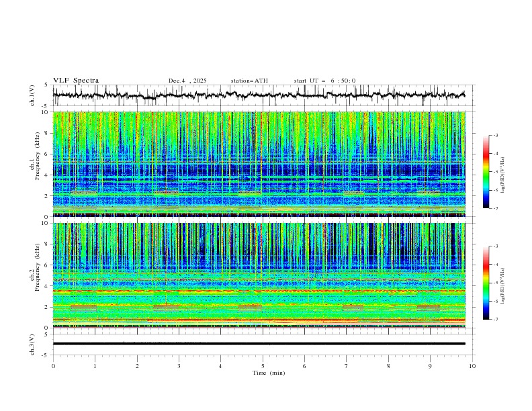Select the station=ATH header text
532x411 pixels.
click(x=249, y=81)
